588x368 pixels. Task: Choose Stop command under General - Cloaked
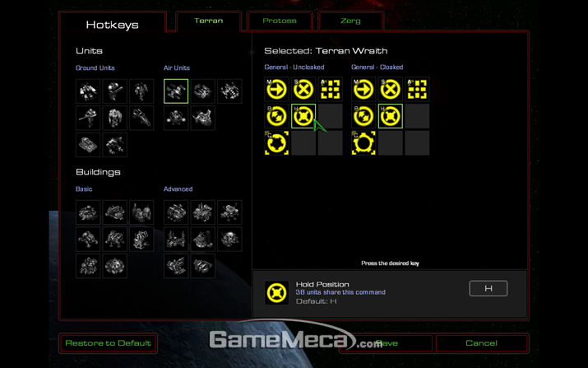click(x=391, y=90)
